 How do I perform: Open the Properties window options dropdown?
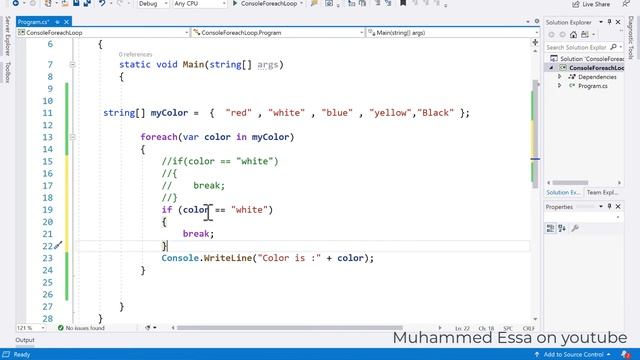pyautogui.click(x=601, y=207)
